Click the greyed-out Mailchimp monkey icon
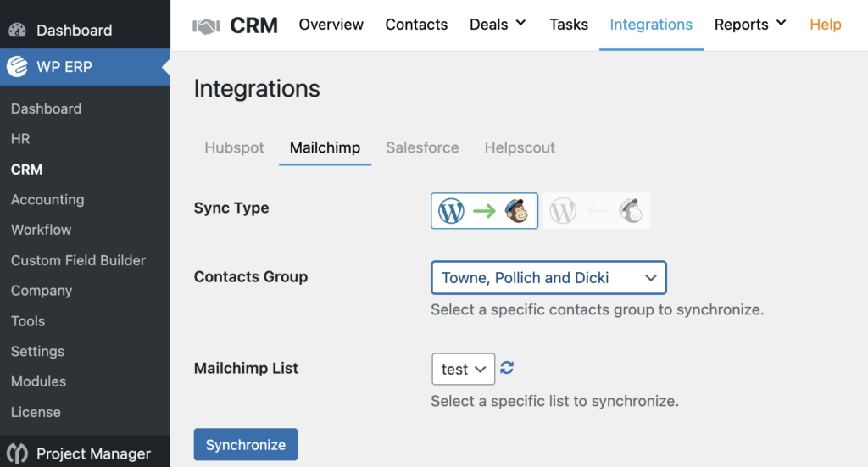868x467 pixels. (x=631, y=211)
